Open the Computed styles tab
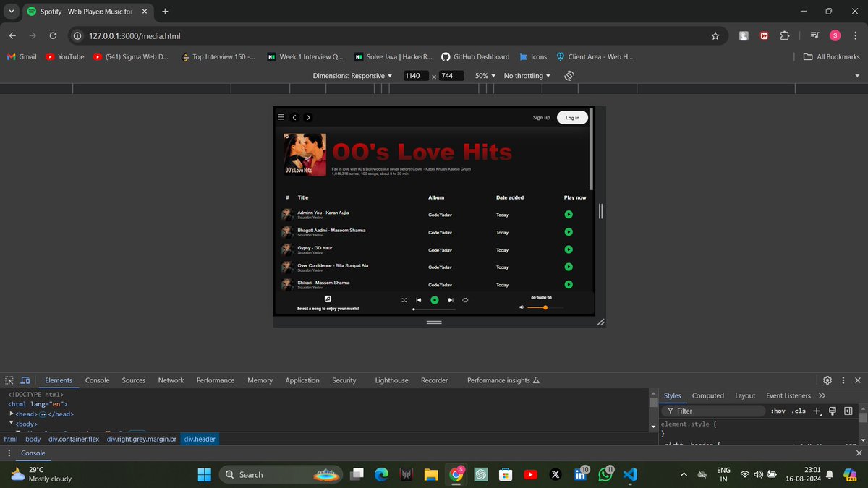Viewport: 868px width, 488px height. (x=708, y=395)
